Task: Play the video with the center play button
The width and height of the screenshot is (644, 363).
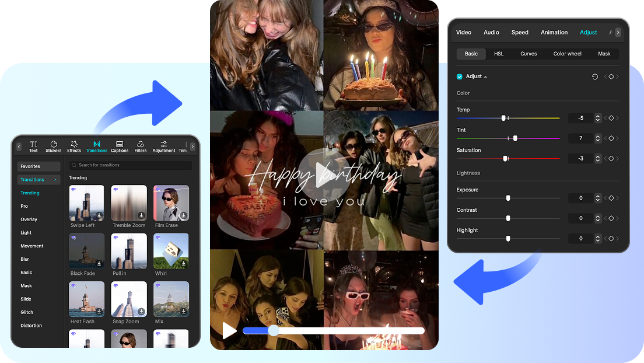Action: point(324,174)
